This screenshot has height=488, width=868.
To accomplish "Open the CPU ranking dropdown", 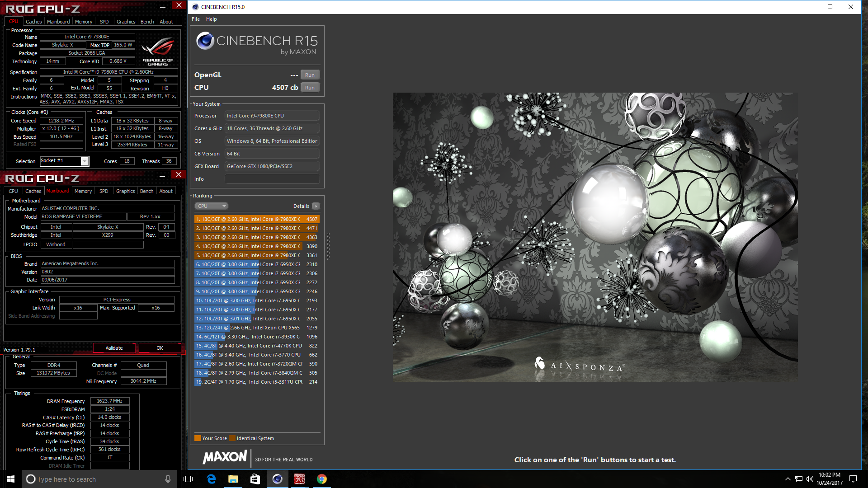I will pos(211,206).
